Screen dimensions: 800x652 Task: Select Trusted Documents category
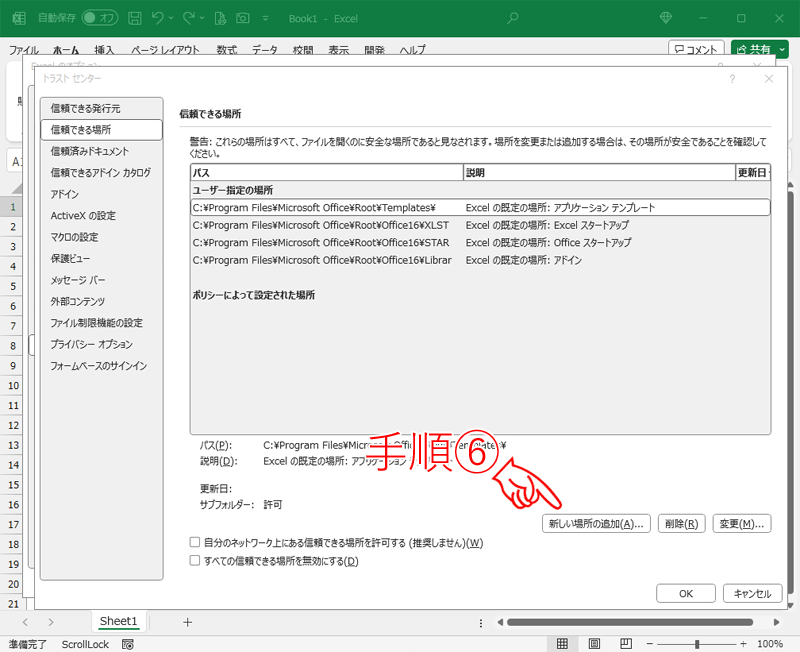102,151
